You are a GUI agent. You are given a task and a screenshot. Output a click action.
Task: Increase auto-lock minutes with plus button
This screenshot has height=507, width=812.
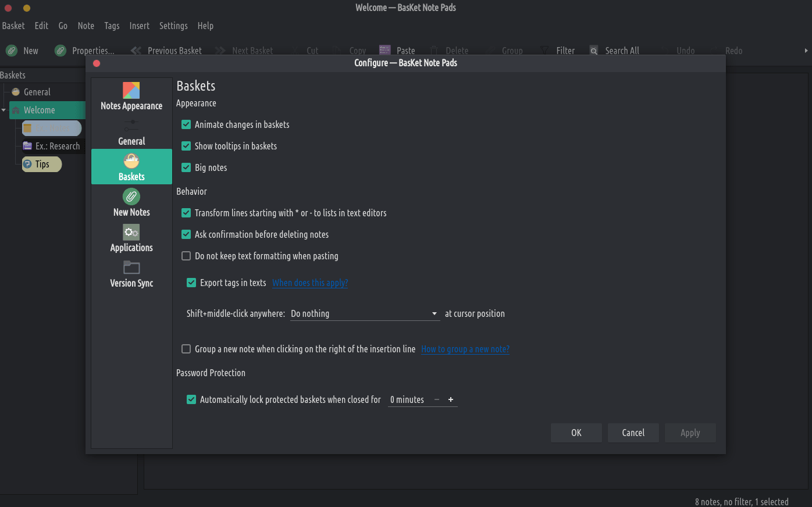(450, 399)
